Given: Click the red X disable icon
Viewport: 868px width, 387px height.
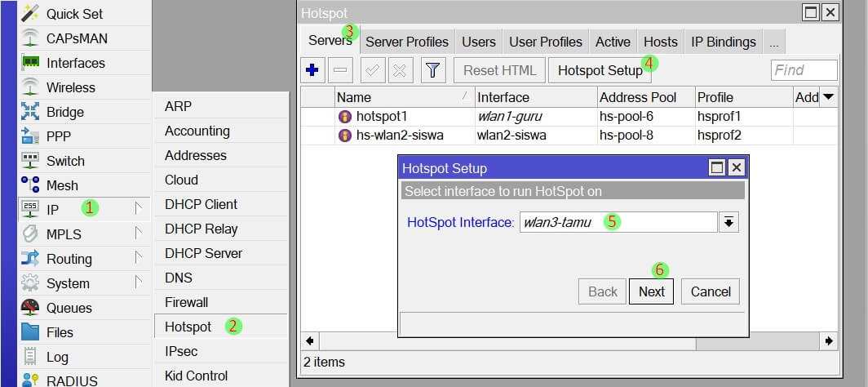Looking at the screenshot, I should click(x=399, y=70).
